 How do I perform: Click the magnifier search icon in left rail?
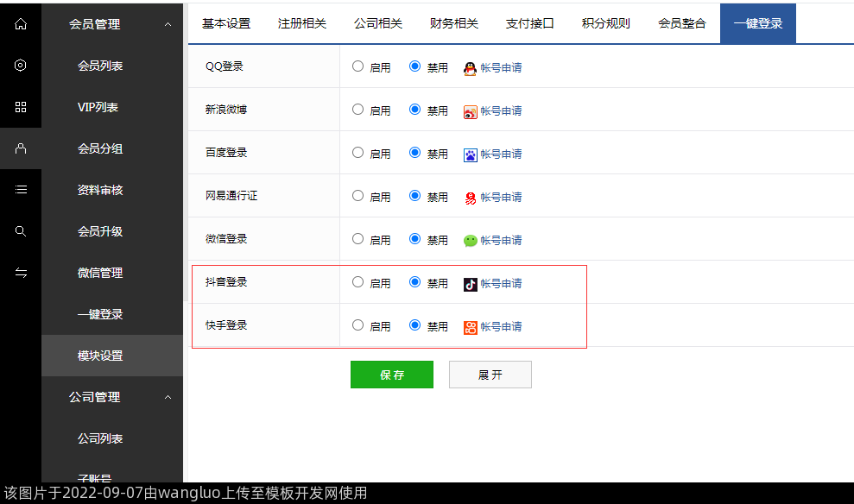pos(21,231)
